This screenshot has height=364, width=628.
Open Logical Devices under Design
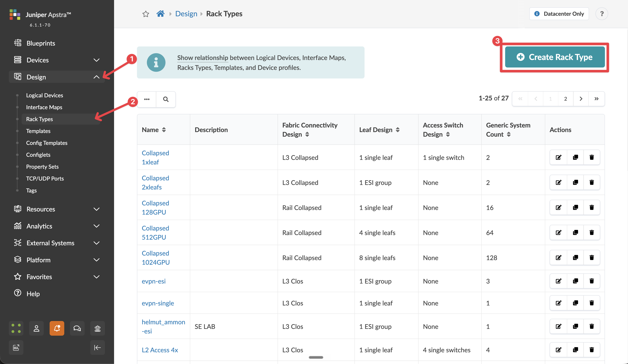click(x=44, y=95)
